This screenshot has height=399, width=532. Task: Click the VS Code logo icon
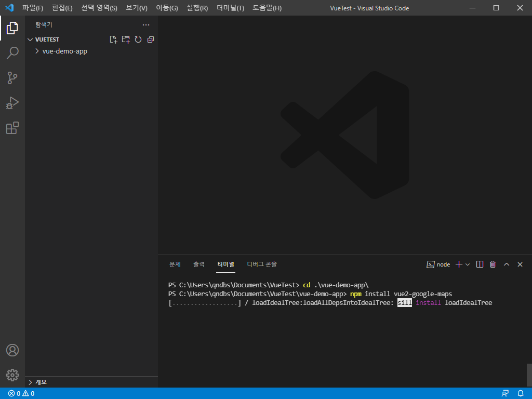tap(9, 8)
